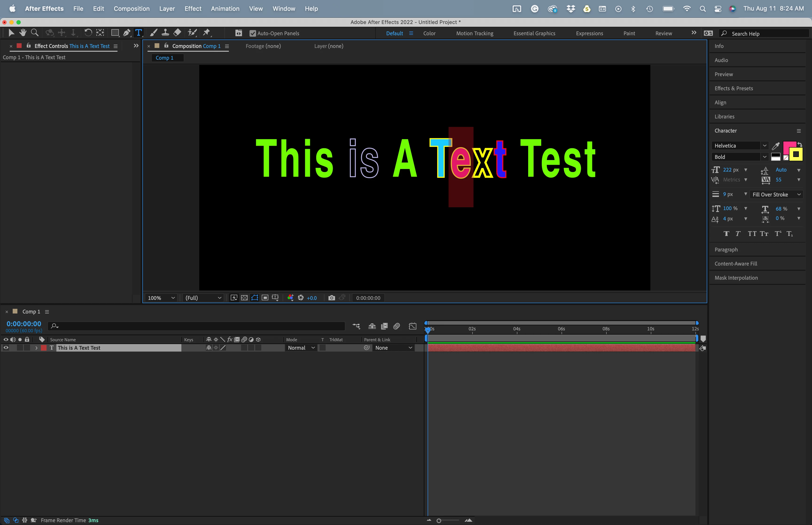This screenshot has height=525, width=812.
Task: Uncheck the Auto-Open Panels checkbox
Action: pyautogui.click(x=253, y=33)
